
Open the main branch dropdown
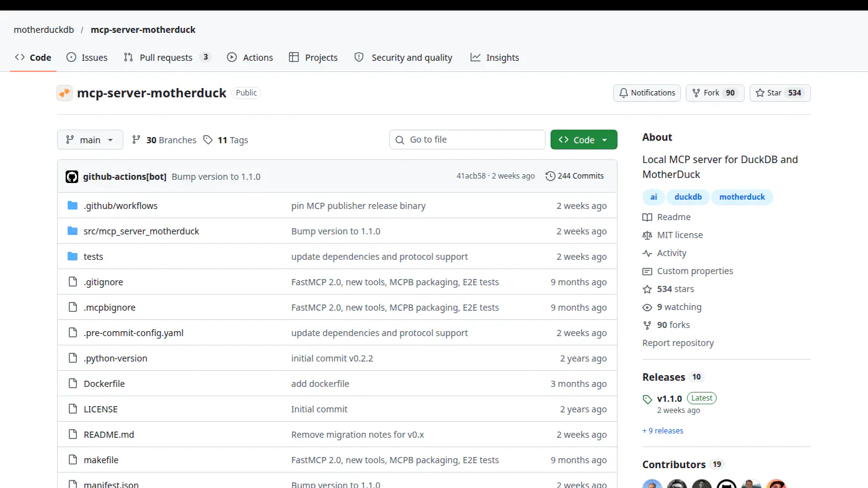[x=90, y=140]
